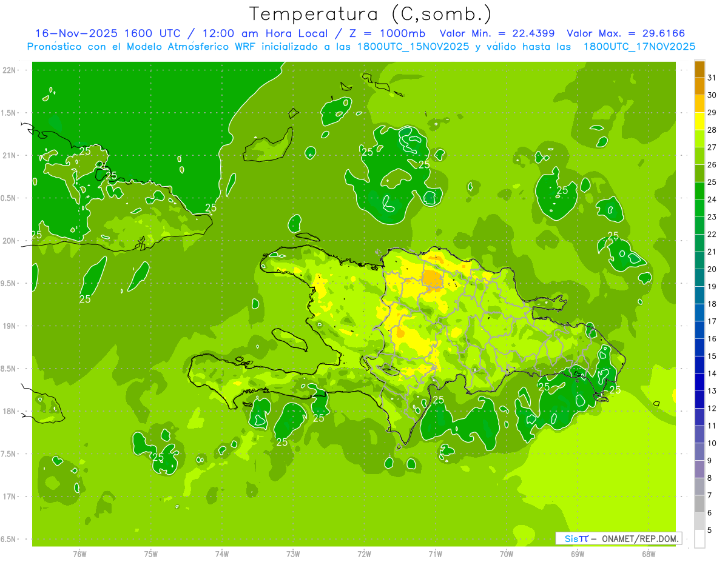
Task: Click the "15" value on the color scale
Action: click(712, 356)
